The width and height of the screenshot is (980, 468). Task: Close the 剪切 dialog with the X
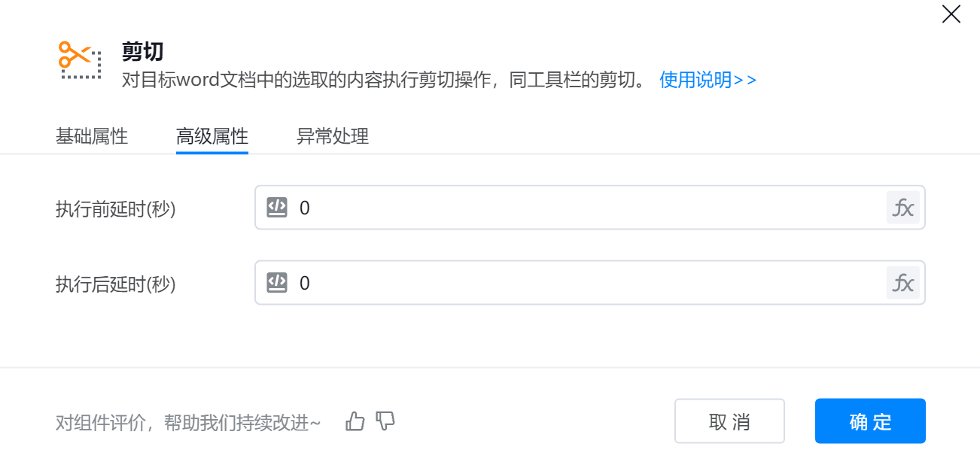[x=951, y=14]
